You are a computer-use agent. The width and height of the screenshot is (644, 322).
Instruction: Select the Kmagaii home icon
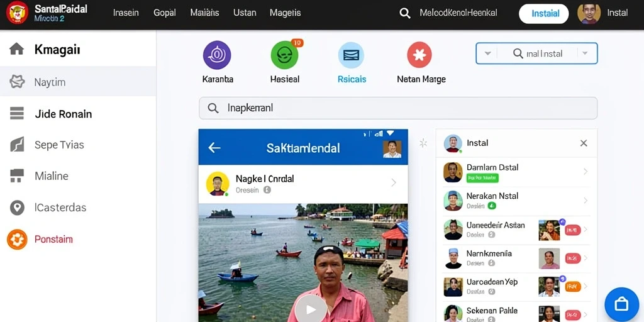[x=17, y=49]
